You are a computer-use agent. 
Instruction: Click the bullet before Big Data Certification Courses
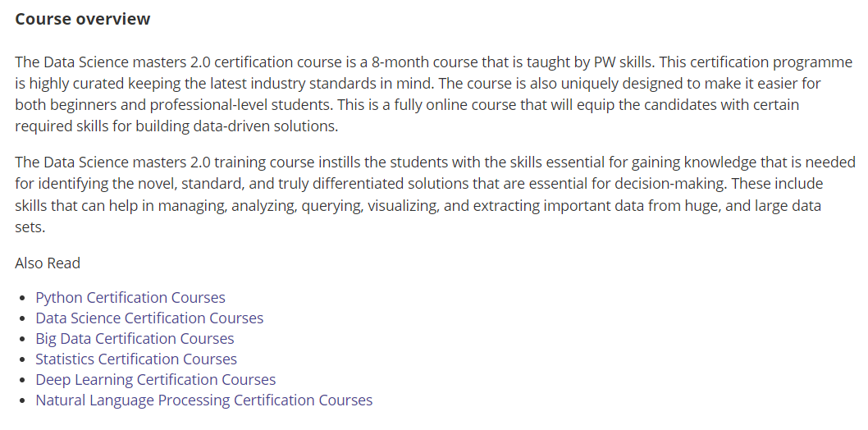pyautogui.click(x=21, y=339)
